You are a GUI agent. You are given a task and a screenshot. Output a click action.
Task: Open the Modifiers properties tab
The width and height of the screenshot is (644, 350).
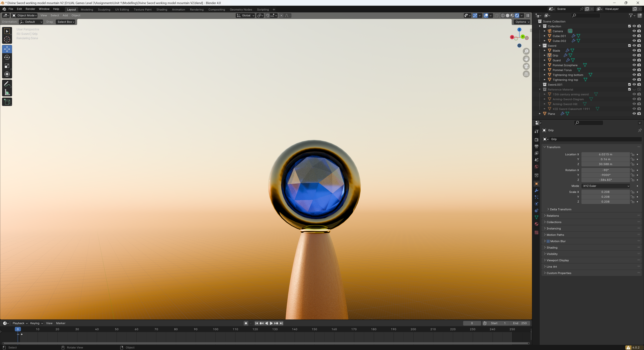pos(536,191)
